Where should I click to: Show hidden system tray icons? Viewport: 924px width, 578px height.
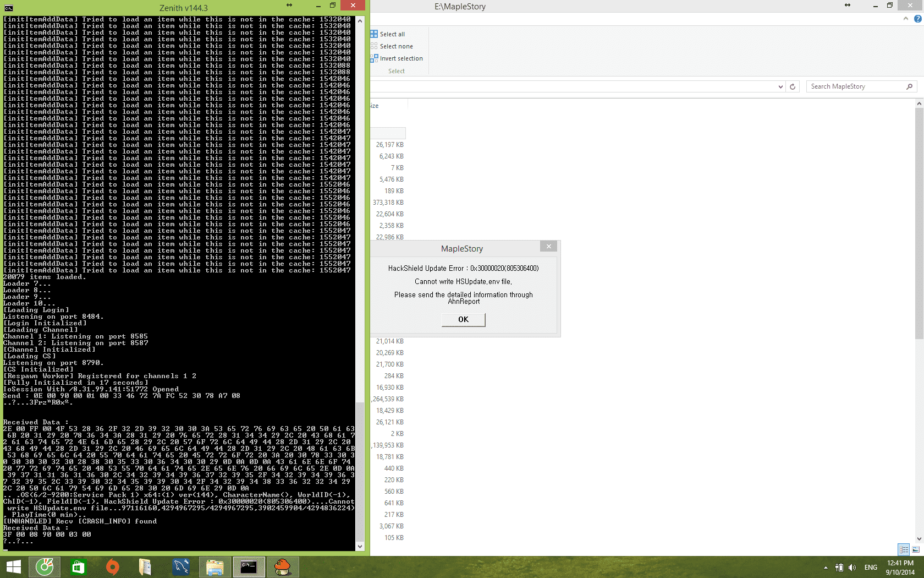(x=826, y=568)
